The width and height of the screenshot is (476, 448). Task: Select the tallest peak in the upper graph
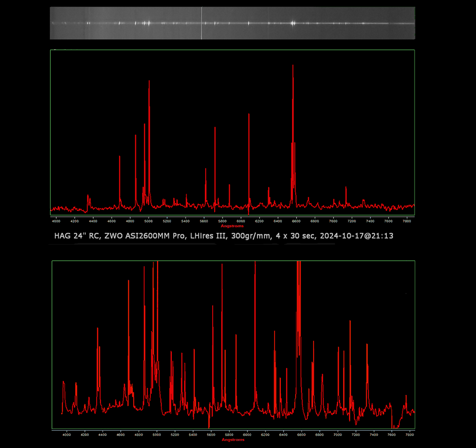(292, 66)
